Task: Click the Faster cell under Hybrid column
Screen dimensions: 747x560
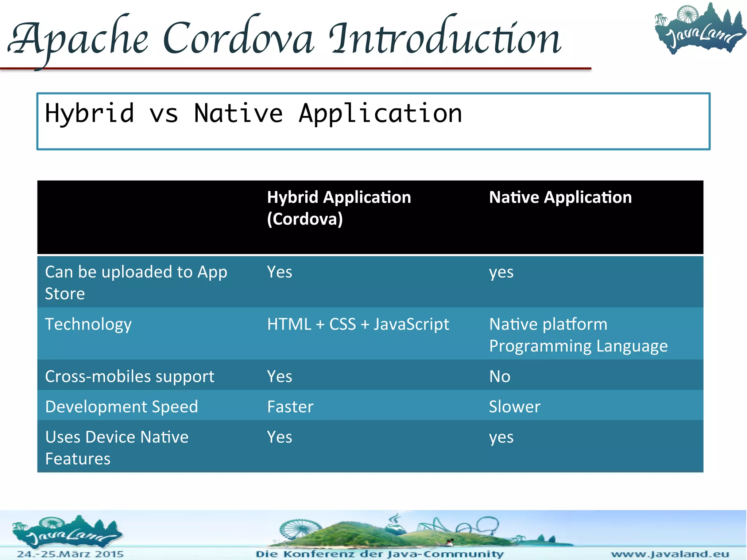Action: point(290,407)
